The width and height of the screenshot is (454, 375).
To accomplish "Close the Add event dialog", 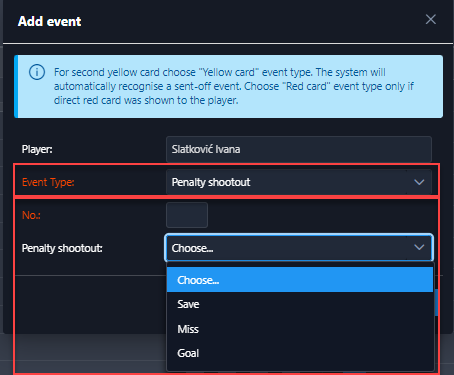I will click(431, 20).
